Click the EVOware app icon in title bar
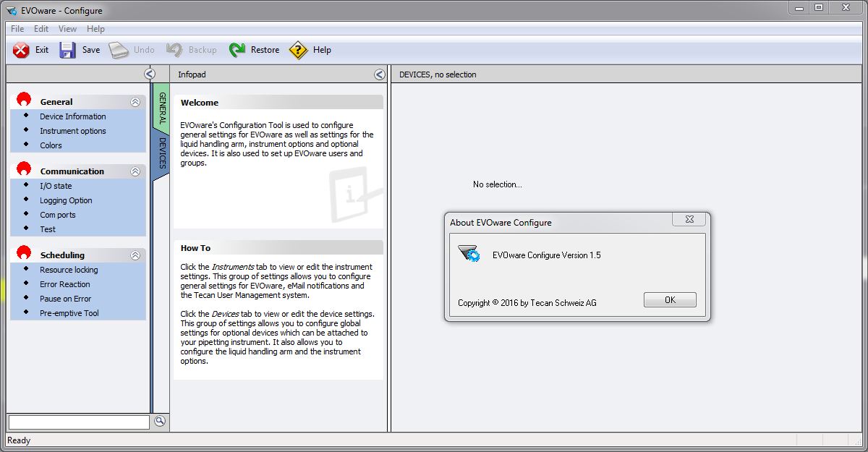Viewport: 868px width, 452px height. click(x=11, y=10)
